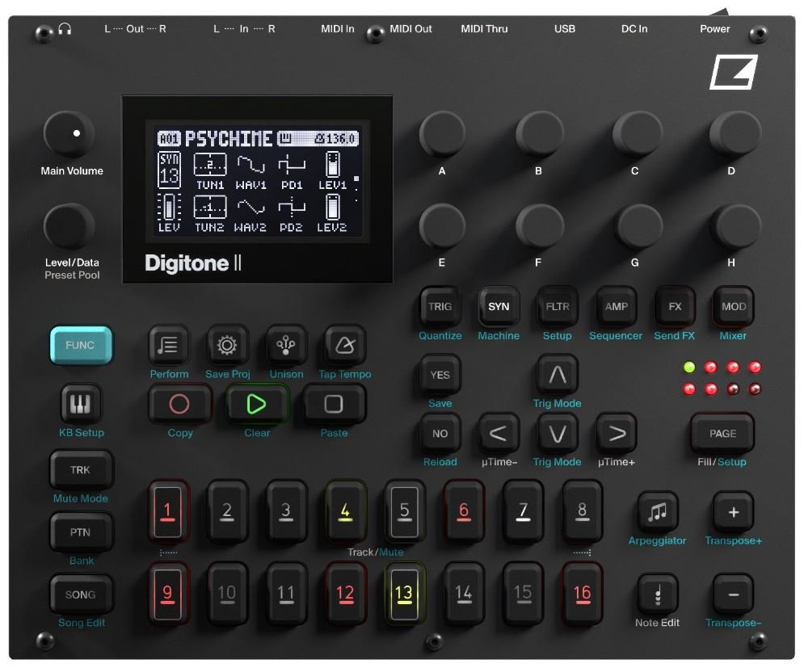804x672 pixels.
Task: Toggle track key 1
Action: coord(168,511)
